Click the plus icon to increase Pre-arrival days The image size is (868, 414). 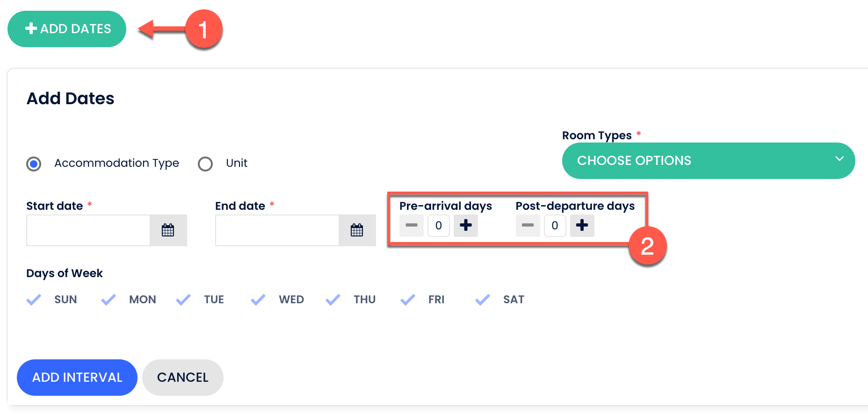[x=465, y=226]
